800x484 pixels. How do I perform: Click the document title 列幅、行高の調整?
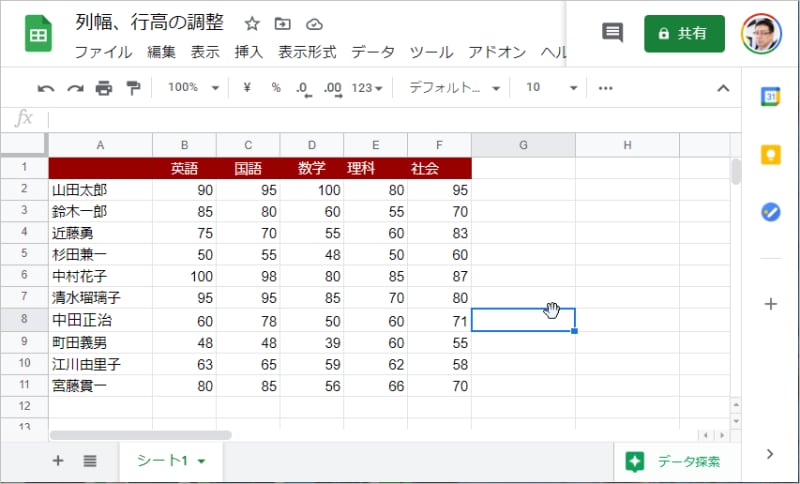(x=149, y=23)
